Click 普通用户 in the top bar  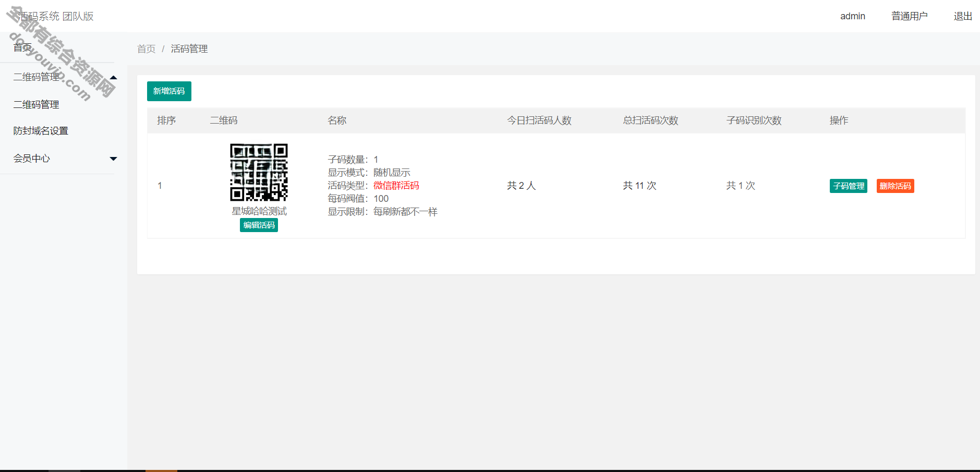tap(910, 16)
